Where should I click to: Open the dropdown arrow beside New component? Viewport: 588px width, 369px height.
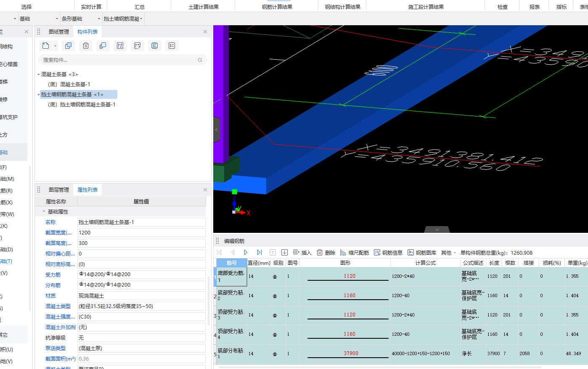tap(55, 46)
